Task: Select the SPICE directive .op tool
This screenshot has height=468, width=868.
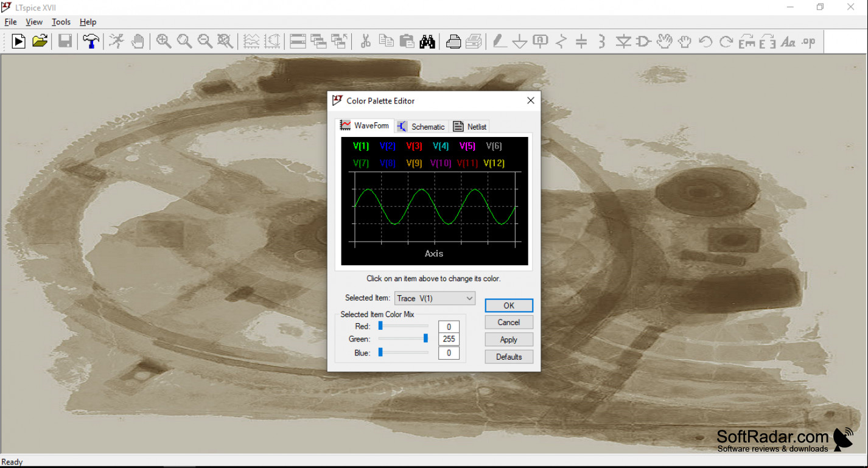Action: coord(809,41)
